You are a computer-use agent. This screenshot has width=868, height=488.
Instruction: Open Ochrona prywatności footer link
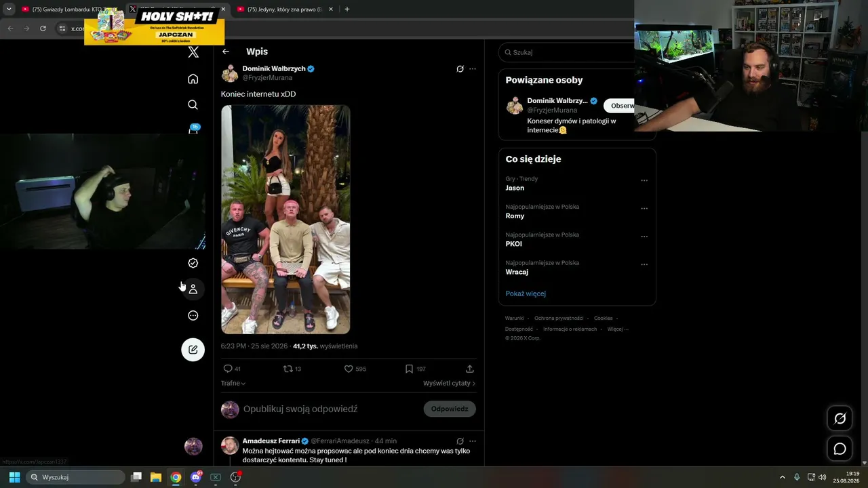(559, 319)
